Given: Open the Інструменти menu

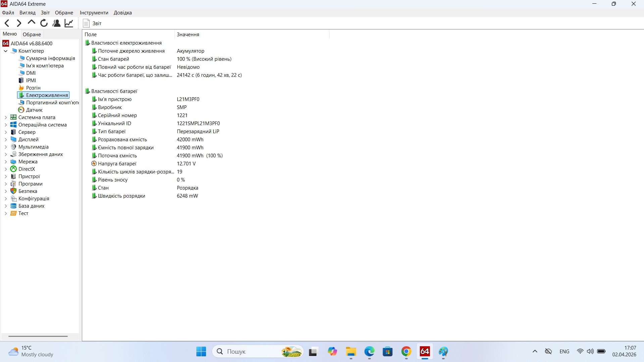Looking at the screenshot, I should pyautogui.click(x=94, y=12).
